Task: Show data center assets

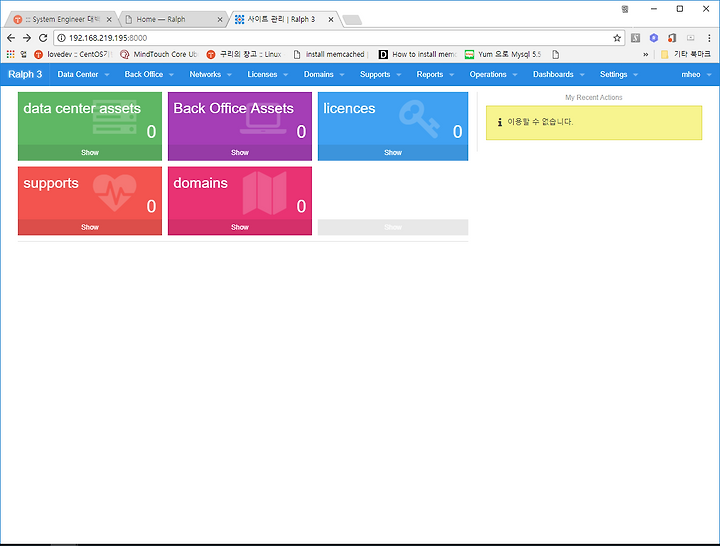Action: (90, 153)
